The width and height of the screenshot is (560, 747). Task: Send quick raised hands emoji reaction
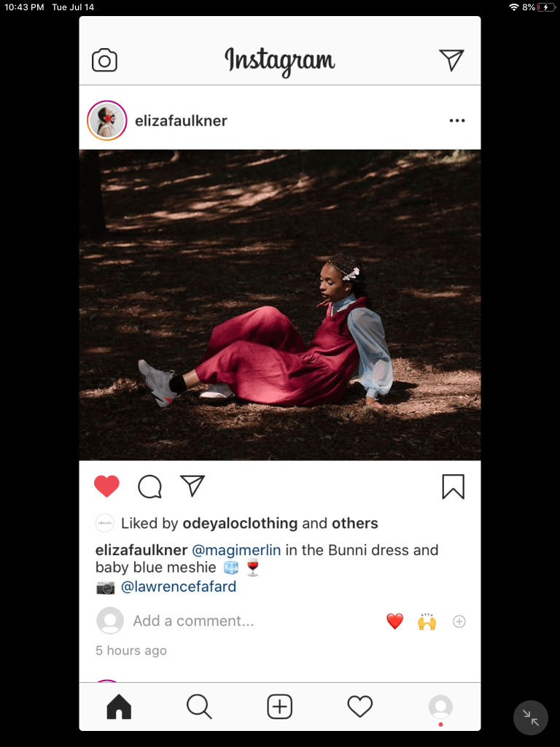(x=427, y=622)
